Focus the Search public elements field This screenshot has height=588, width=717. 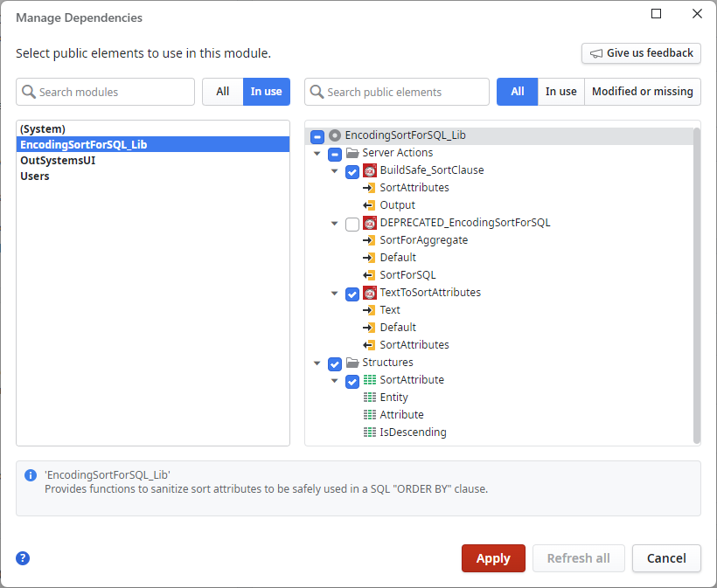405,92
